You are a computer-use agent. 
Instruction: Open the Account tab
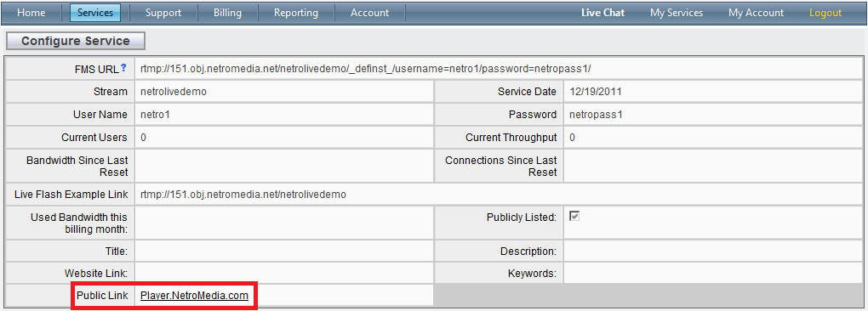point(370,13)
